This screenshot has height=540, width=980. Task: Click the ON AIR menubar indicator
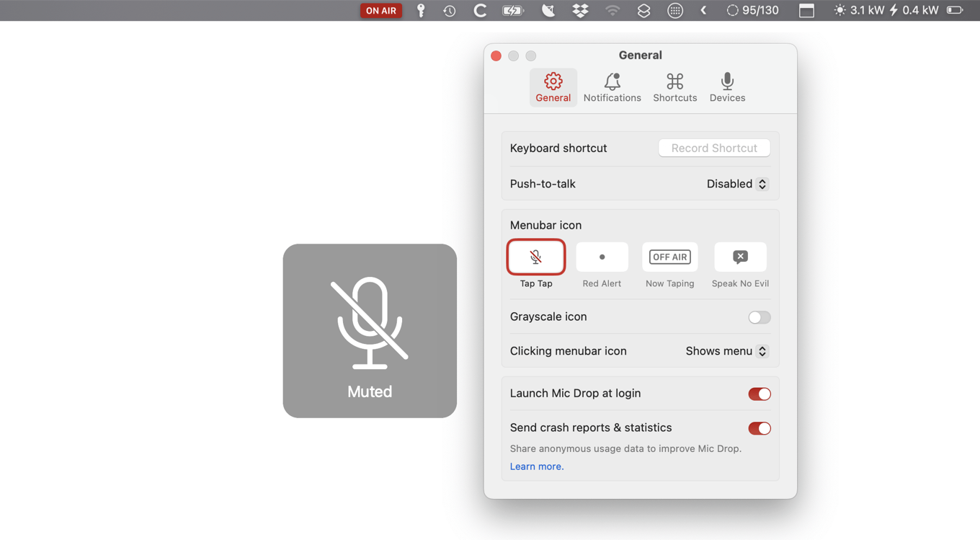[380, 11]
